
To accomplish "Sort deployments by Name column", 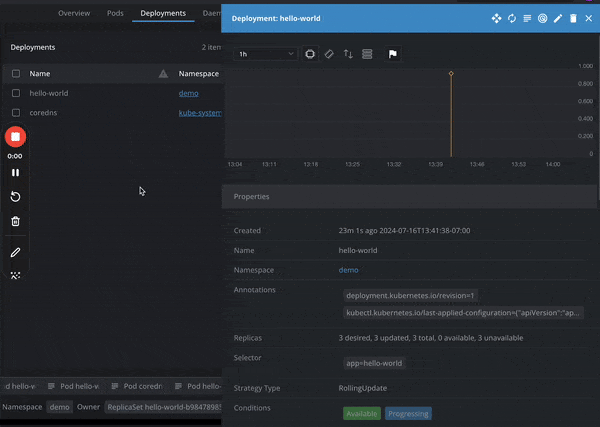I will [x=40, y=73].
